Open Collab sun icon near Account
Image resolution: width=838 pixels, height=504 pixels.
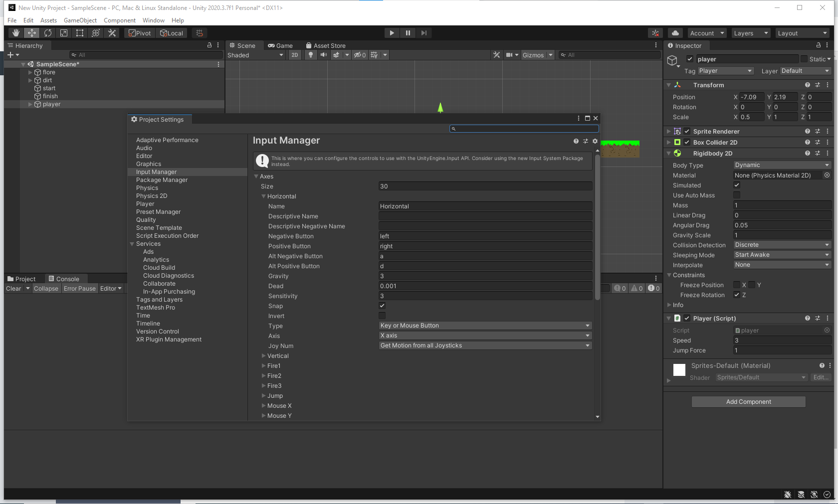pyautogui.click(x=655, y=33)
